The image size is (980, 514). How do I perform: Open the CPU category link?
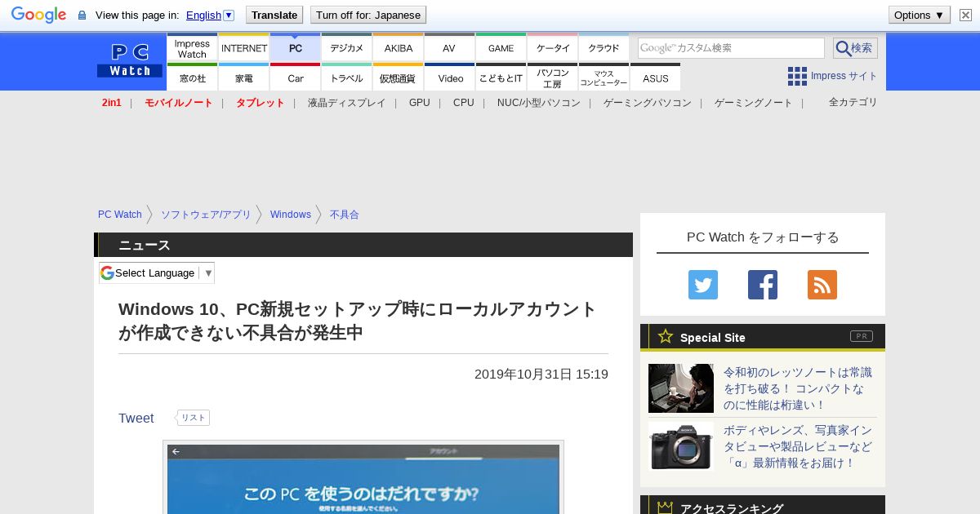coord(464,103)
